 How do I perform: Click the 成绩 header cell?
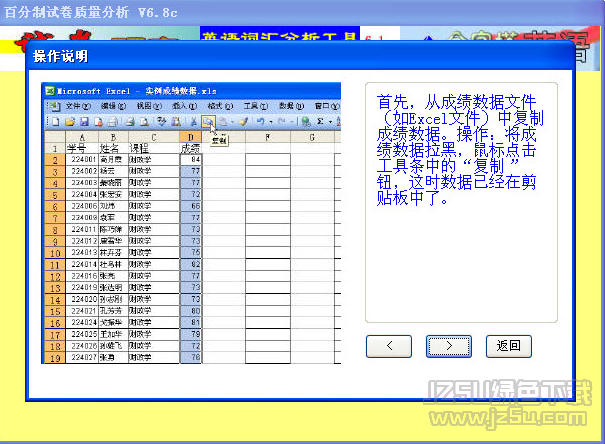click(x=191, y=148)
